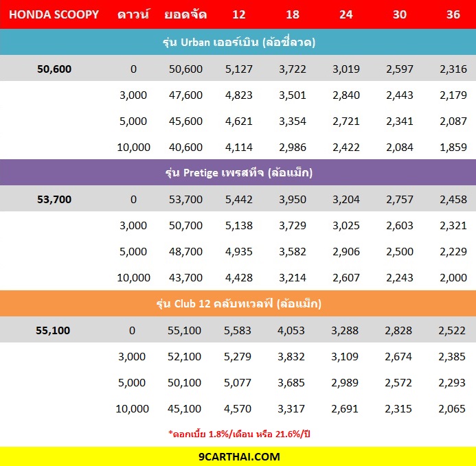Click the 50,100 finance amount
The width and height of the screenshot is (476, 466).
tap(184, 382)
